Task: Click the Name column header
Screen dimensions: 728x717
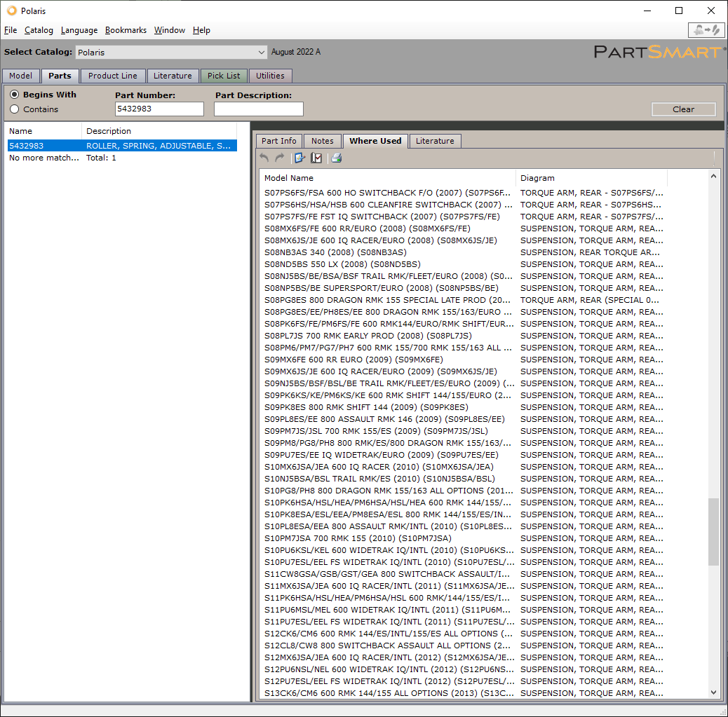Action: (44, 131)
